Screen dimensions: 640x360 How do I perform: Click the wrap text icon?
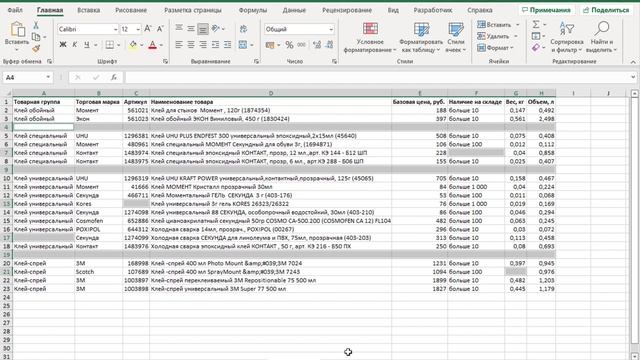[x=243, y=29]
